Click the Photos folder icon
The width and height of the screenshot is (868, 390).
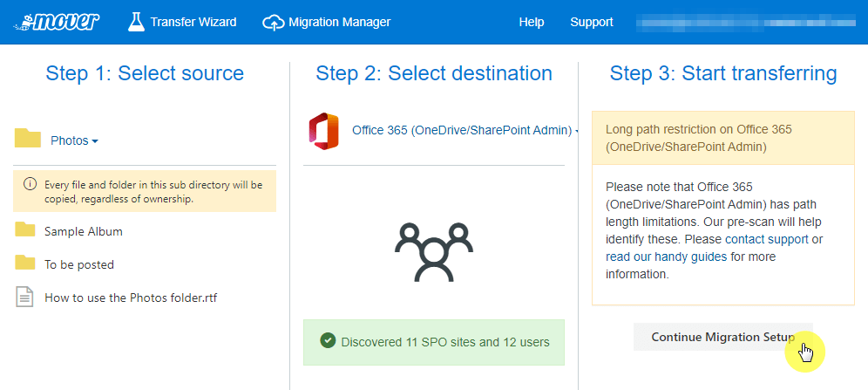click(x=28, y=138)
